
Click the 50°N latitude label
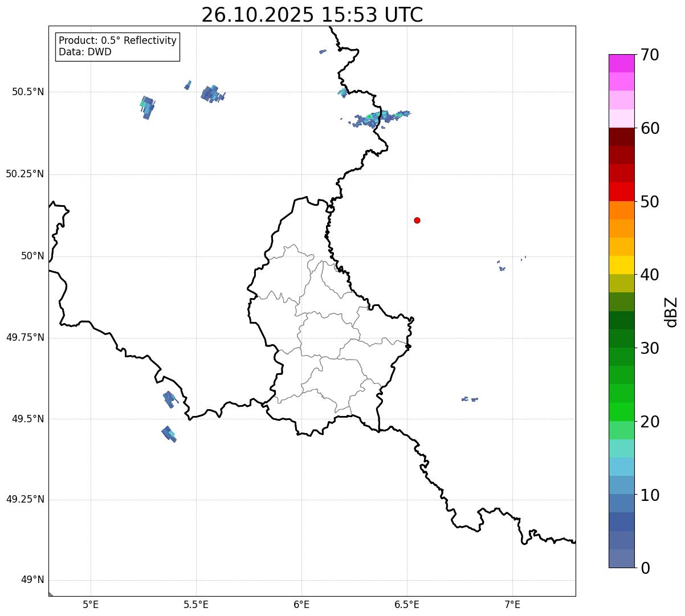pos(32,256)
